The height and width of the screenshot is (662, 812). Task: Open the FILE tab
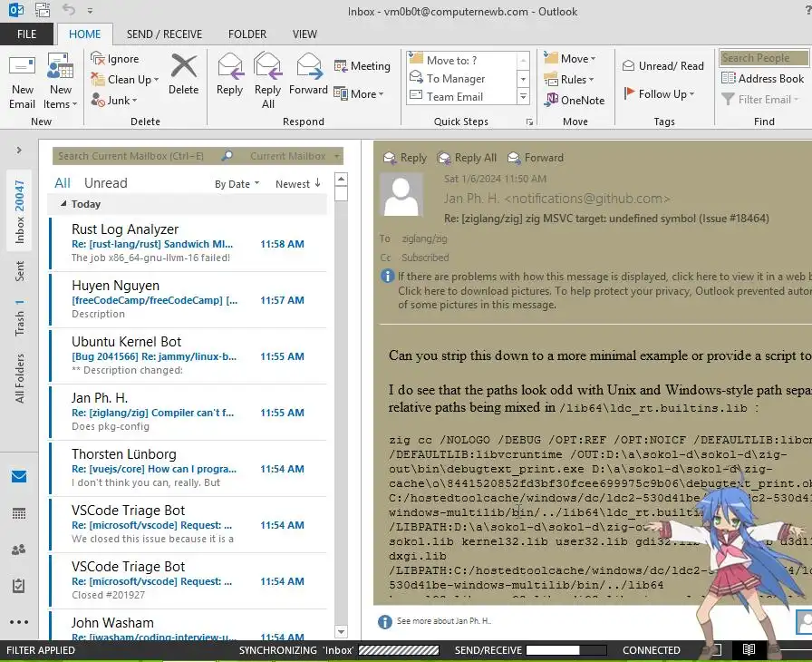click(26, 34)
